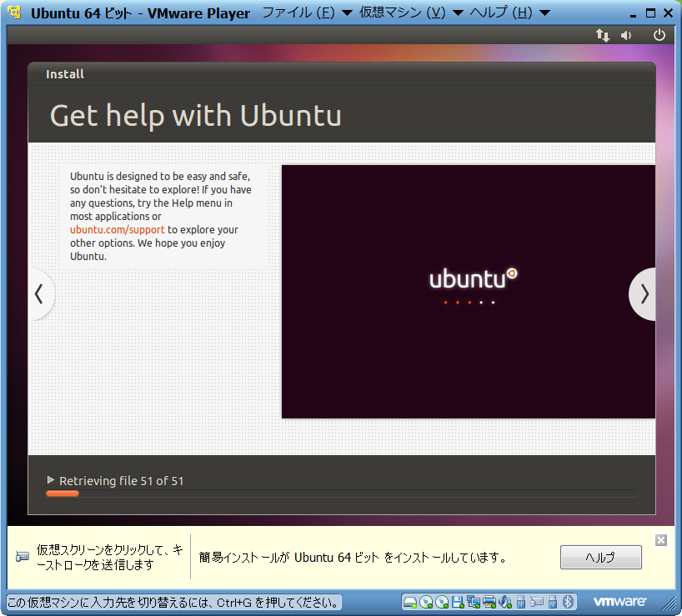Image resolution: width=682 pixels, height=616 pixels.
Task: Minimize the VMware Player window
Action: point(634,14)
